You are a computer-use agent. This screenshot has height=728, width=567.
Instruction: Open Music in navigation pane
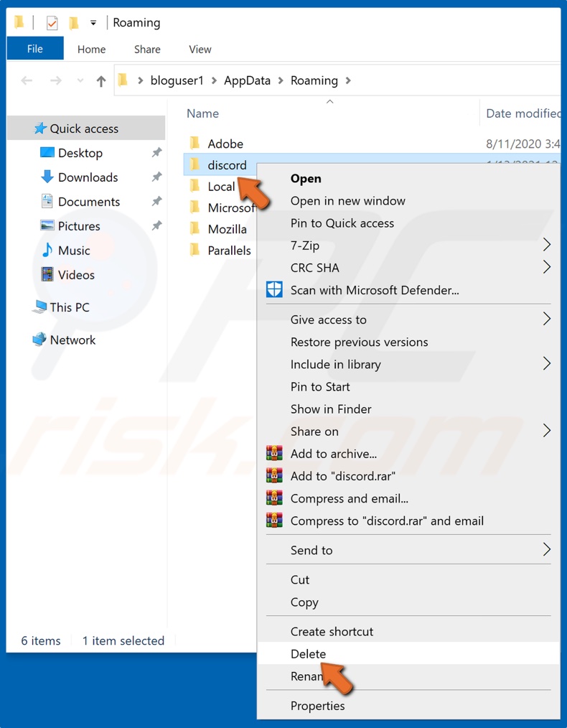pyautogui.click(x=74, y=251)
